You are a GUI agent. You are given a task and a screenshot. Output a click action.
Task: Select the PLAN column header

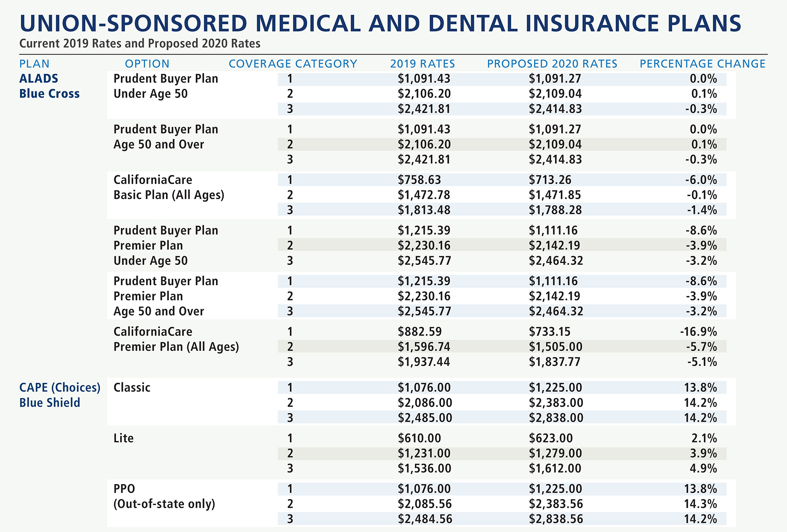point(34,64)
